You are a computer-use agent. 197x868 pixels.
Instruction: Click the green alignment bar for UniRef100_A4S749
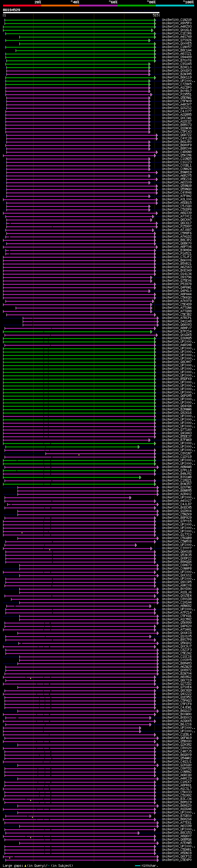click(87, 37)
